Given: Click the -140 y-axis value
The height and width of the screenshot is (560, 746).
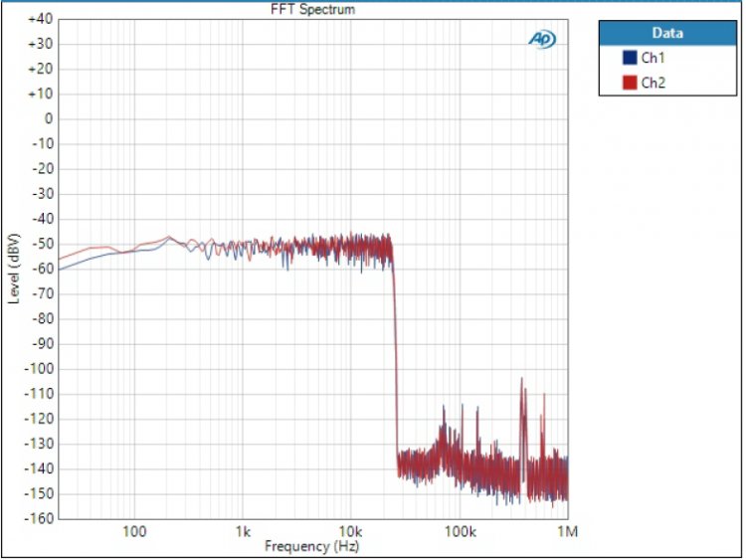Looking at the screenshot, I should click(39, 468).
